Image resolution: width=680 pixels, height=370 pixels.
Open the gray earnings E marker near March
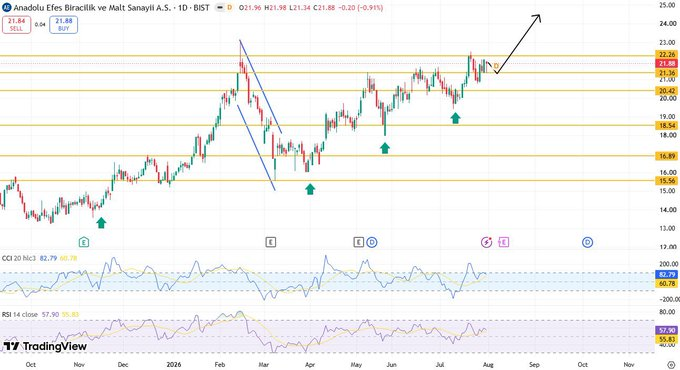[x=271, y=242]
